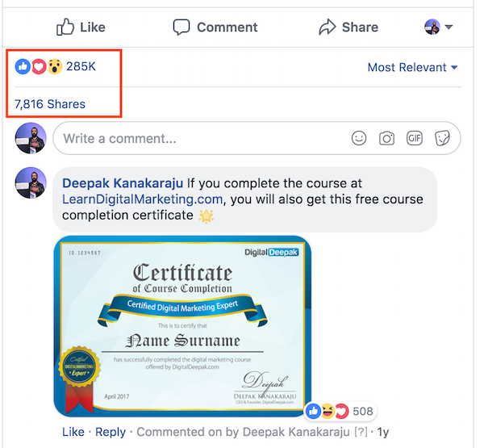484x448 pixels.
Task: Open the emoji picker in comment box
Action: tap(359, 138)
